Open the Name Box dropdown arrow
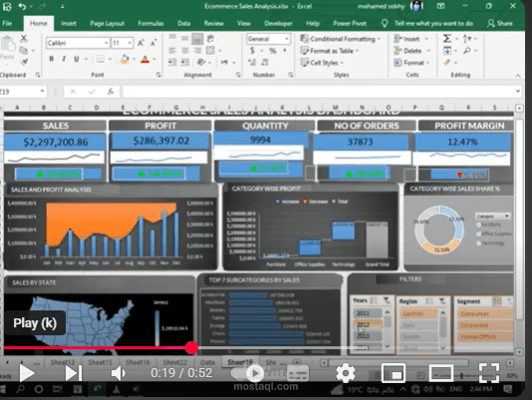The image size is (532, 400). pos(42,92)
